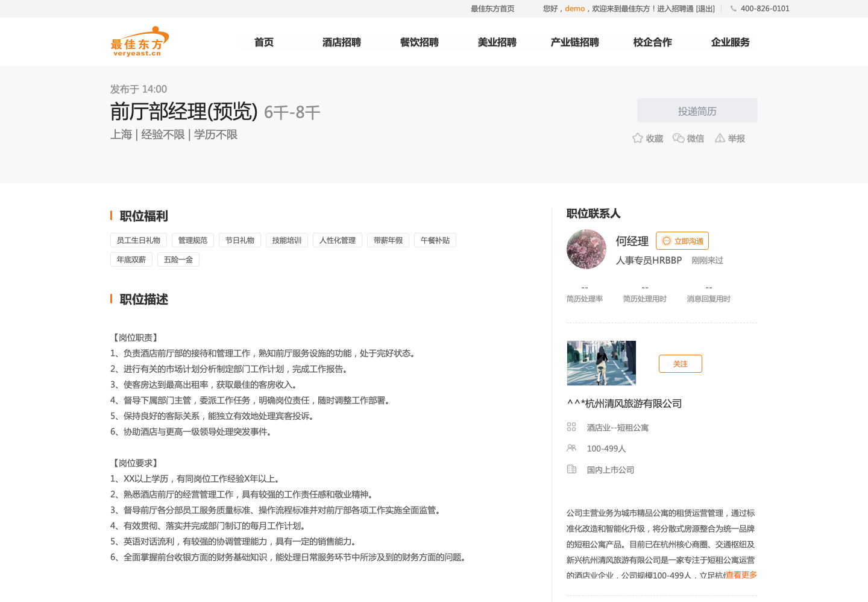Open the 杭州清风旅游有限公司 company name link
The image size is (868, 602).
[x=624, y=404]
